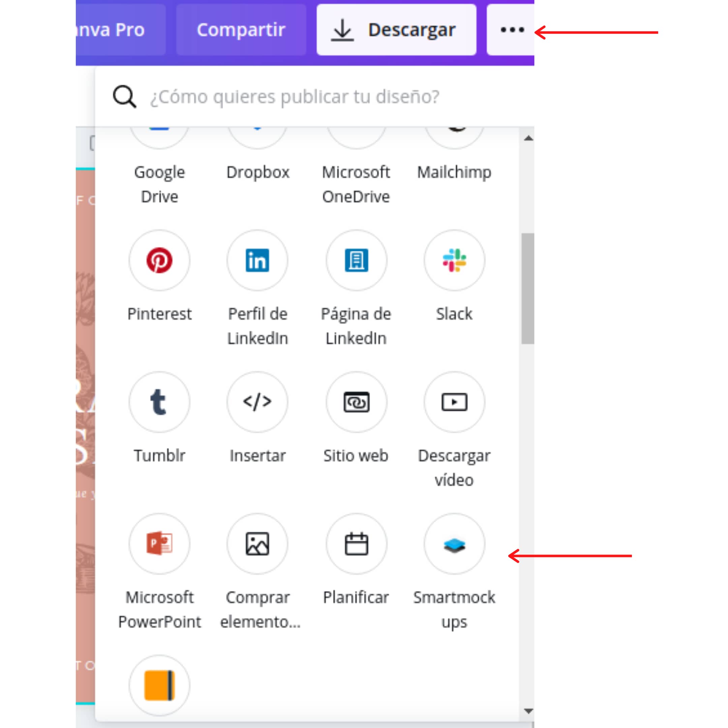Open the Compartir share button

coord(241,30)
